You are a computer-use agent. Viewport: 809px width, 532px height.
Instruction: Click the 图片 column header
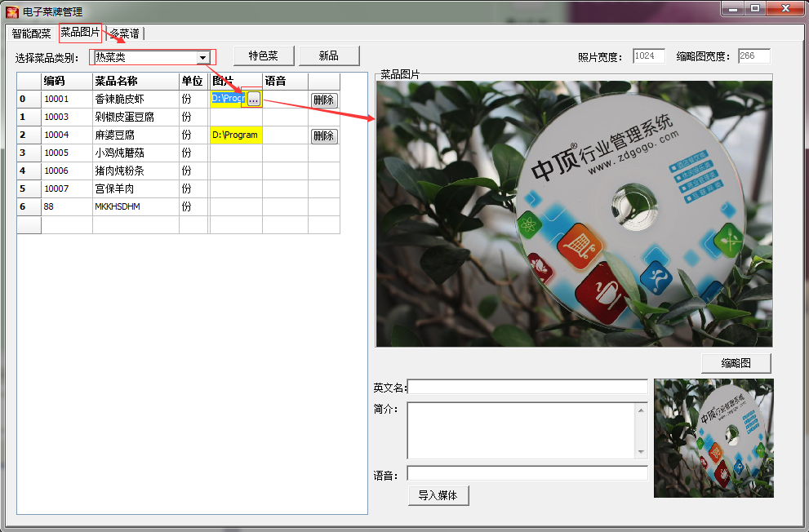point(236,82)
